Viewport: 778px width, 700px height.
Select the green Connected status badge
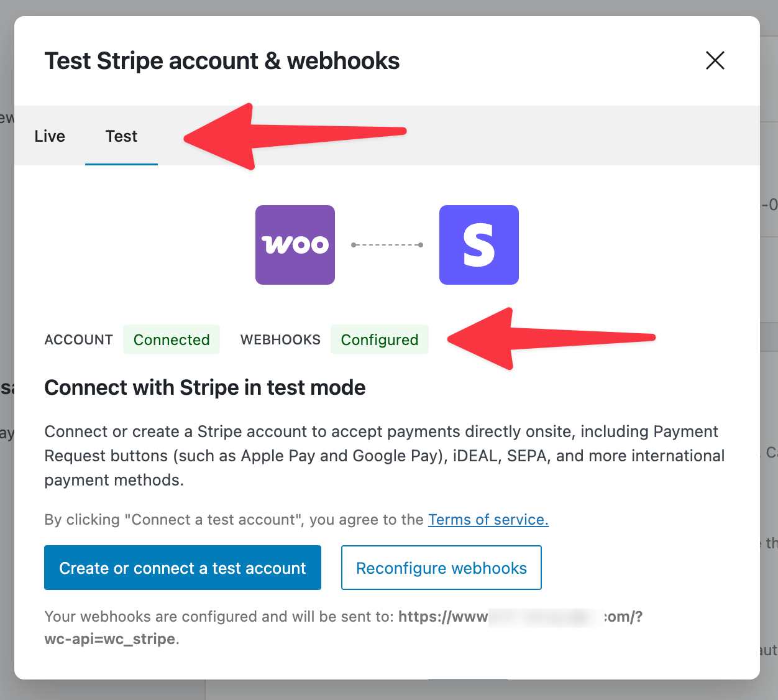pyautogui.click(x=172, y=339)
